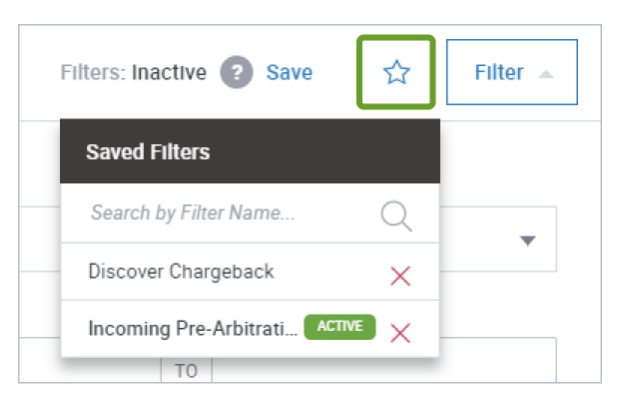The height and width of the screenshot is (402, 630).
Task: Collapse using the Filter button arrow
Action: [545, 74]
